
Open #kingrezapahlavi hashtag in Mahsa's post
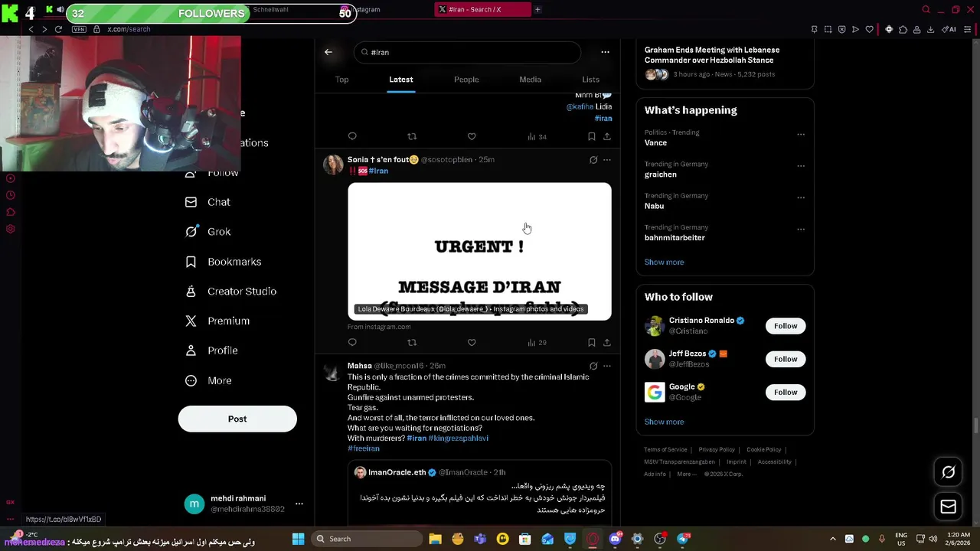point(458,439)
